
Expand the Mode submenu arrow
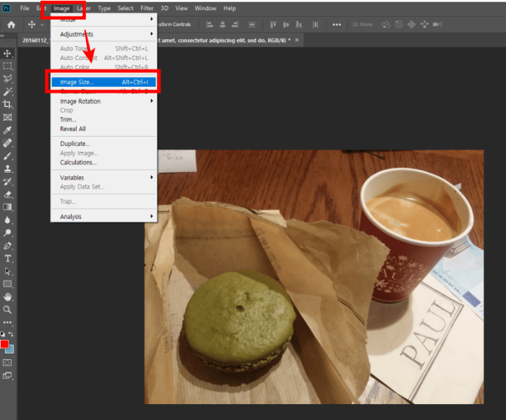(x=151, y=19)
